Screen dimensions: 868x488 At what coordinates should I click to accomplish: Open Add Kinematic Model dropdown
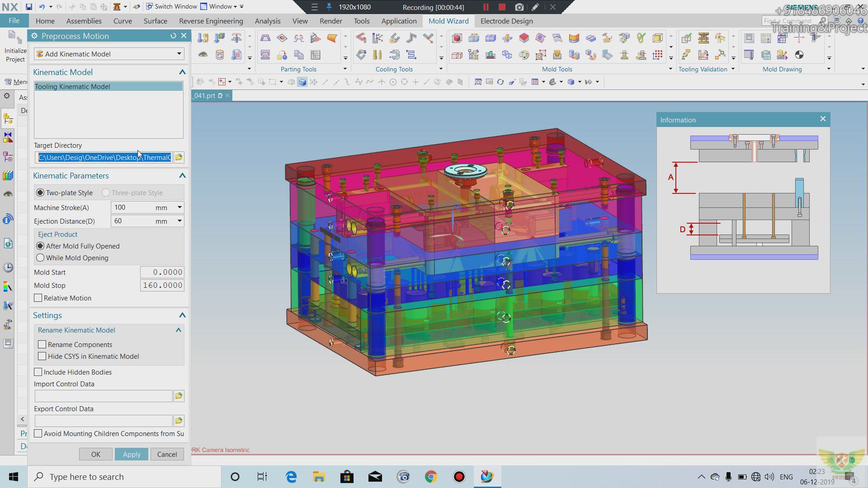(109, 54)
